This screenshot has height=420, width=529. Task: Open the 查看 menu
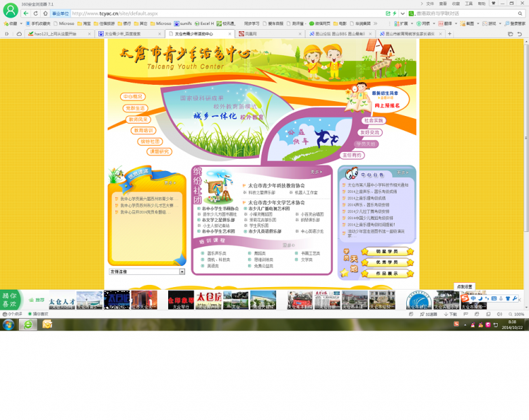[x=443, y=3]
